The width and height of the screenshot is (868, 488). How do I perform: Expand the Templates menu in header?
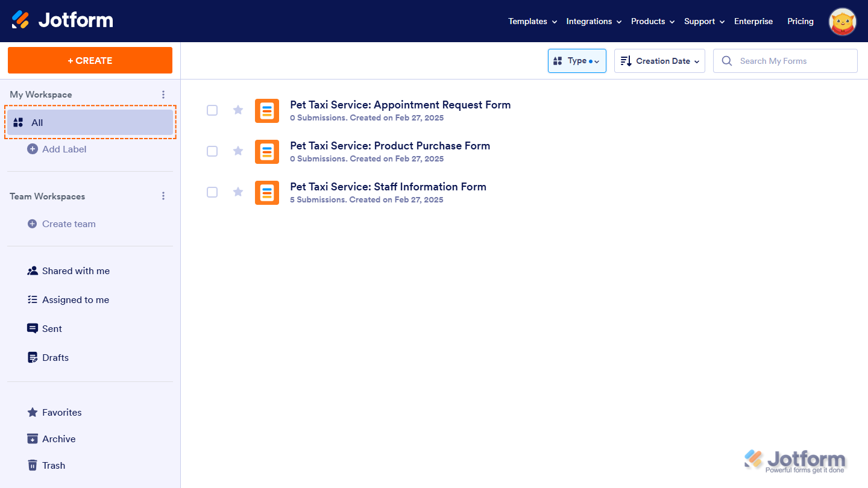point(532,21)
